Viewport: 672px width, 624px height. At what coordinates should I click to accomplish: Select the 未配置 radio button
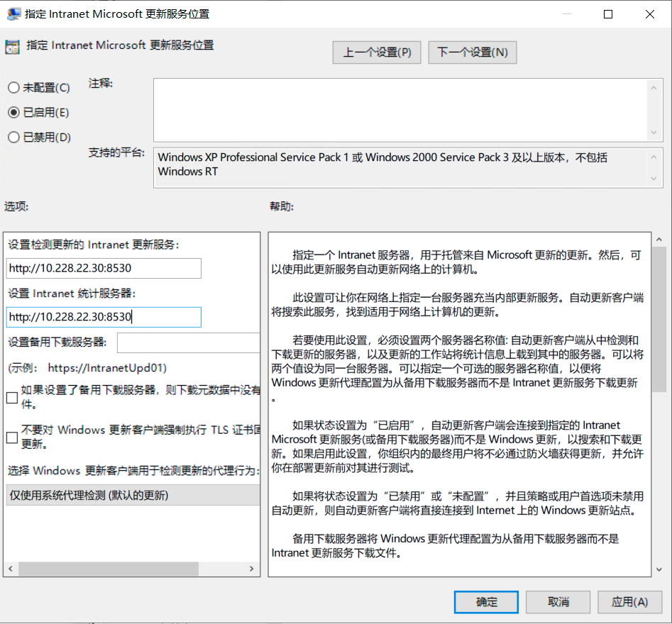pyautogui.click(x=13, y=88)
